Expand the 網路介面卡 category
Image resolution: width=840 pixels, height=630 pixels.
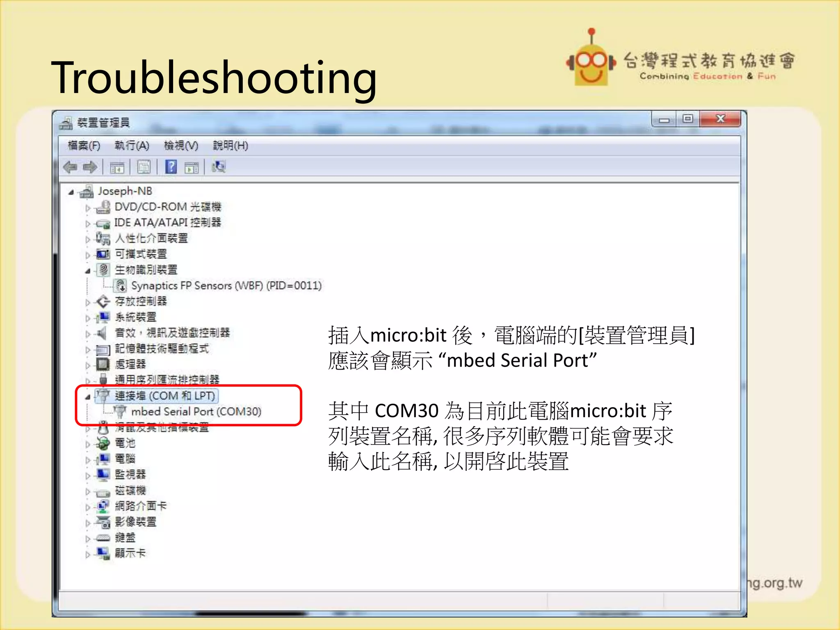pyautogui.click(x=87, y=507)
